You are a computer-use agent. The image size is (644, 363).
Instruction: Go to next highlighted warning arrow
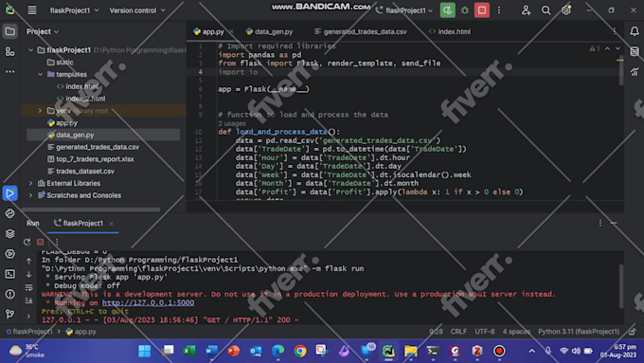[617, 48]
